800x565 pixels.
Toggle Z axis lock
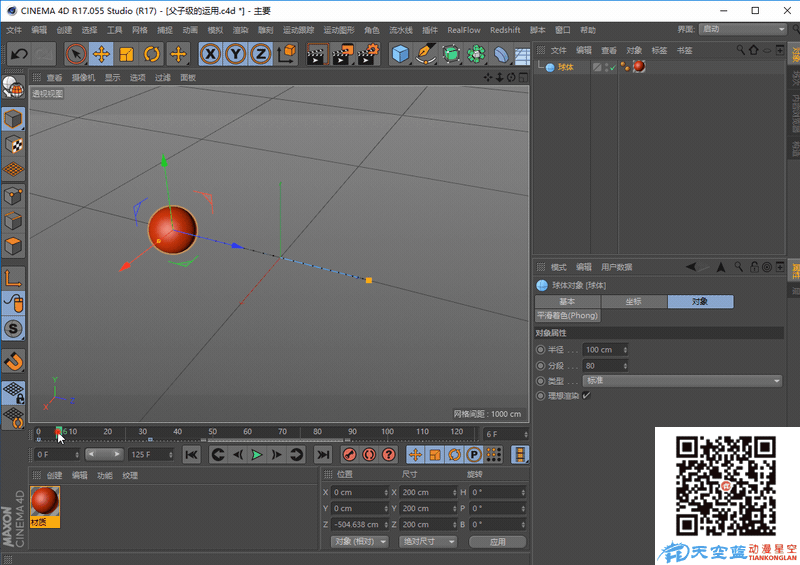(261, 54)
